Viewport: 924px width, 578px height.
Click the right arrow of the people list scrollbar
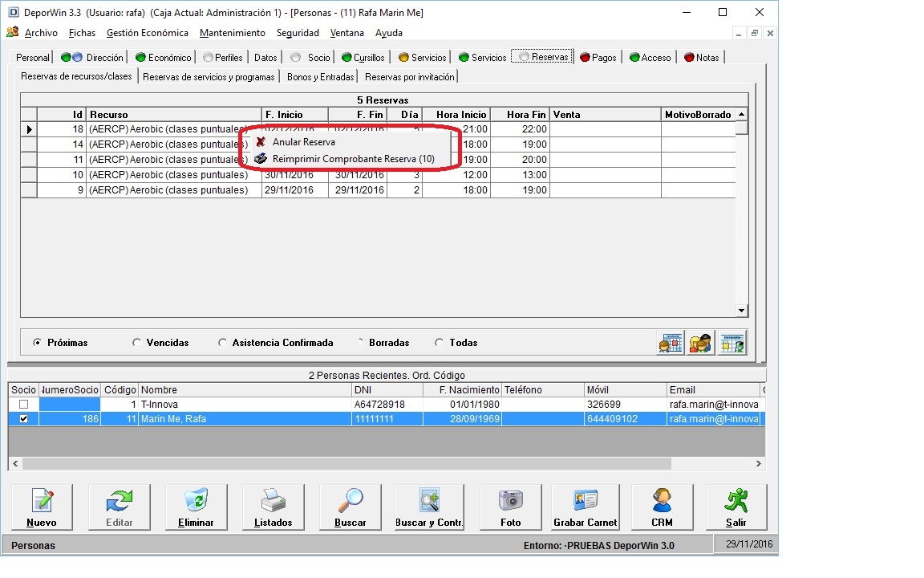click(x=759, y=464)
